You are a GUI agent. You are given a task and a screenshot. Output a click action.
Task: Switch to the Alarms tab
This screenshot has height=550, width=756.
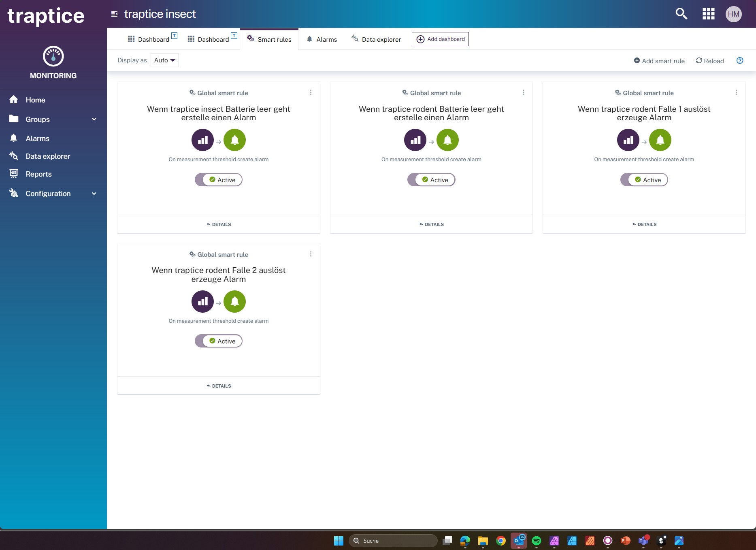click(x=322, y=39)
